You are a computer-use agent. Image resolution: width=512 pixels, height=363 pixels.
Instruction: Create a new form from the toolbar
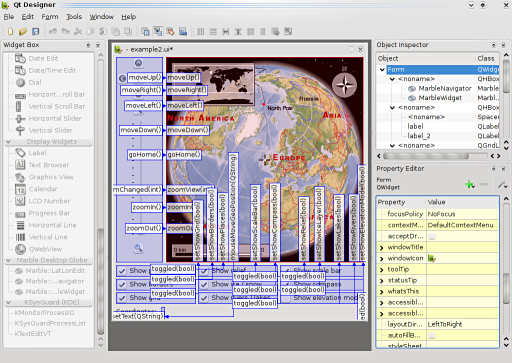[x=10, y=32]
